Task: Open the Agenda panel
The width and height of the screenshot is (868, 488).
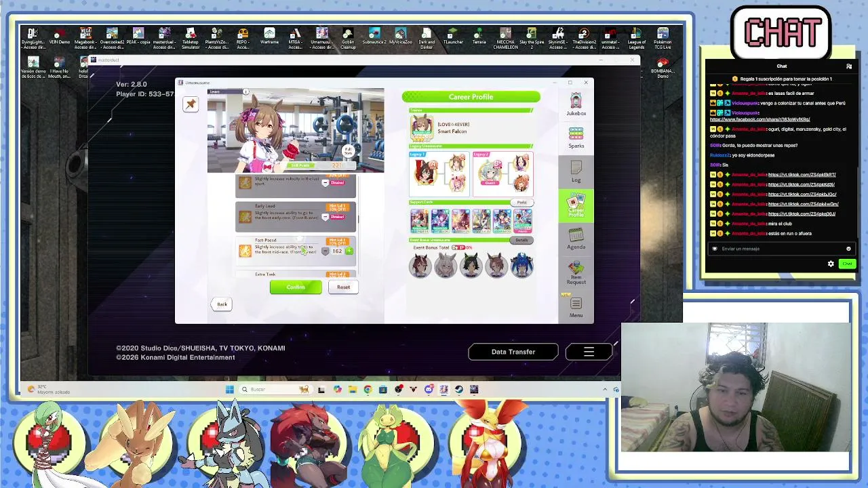Action: 576,239
